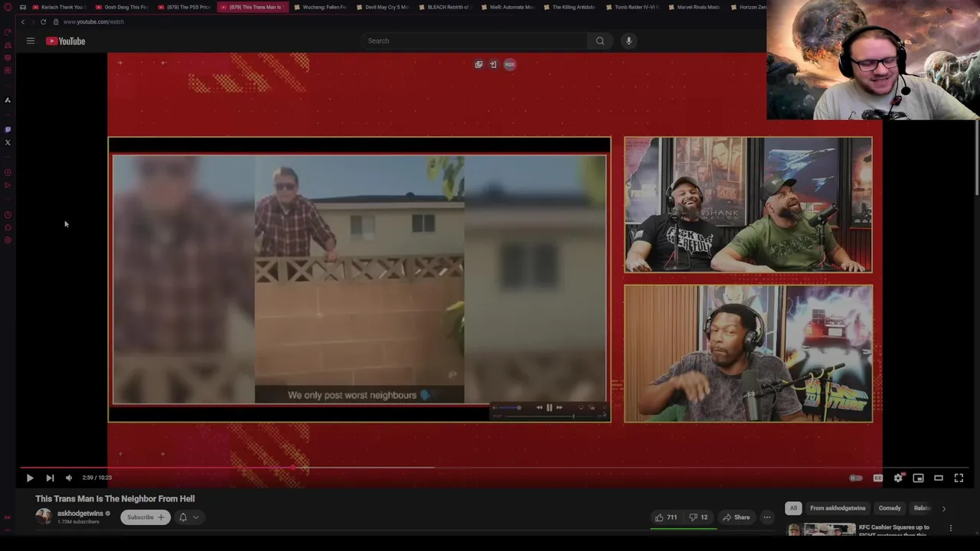980x551 pixels.
Task: Select the Comedy filter chip
Action: (890, 508)
